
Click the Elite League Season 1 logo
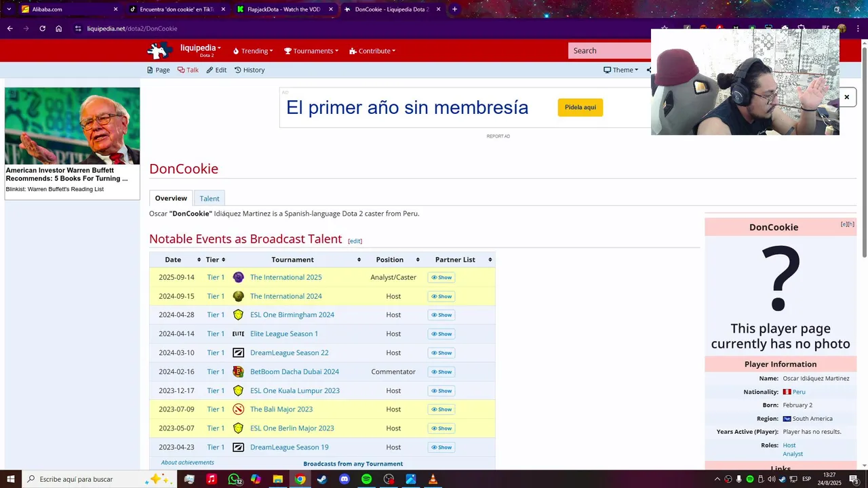click(238, 333)
